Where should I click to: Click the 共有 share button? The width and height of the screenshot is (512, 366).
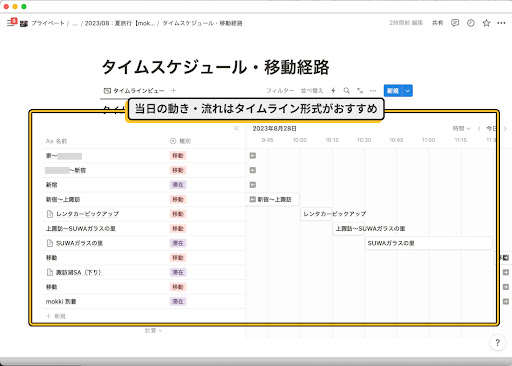(437, 23)
